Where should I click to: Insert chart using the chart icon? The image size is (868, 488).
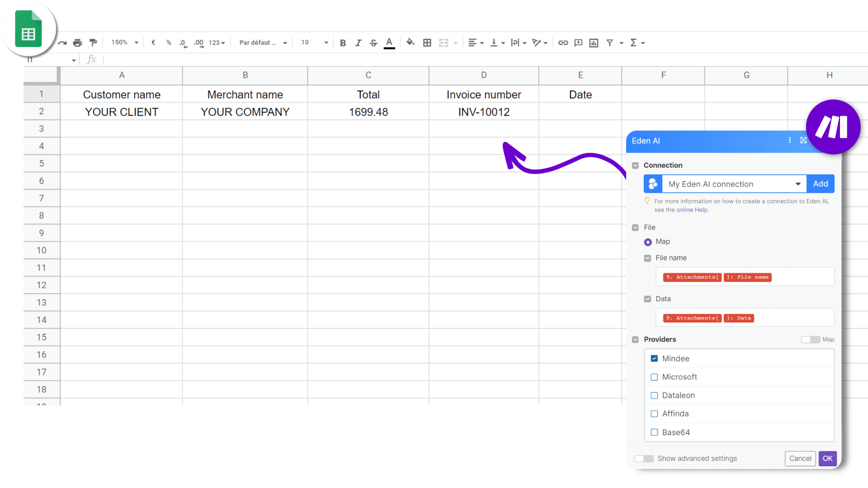[594, 43]
